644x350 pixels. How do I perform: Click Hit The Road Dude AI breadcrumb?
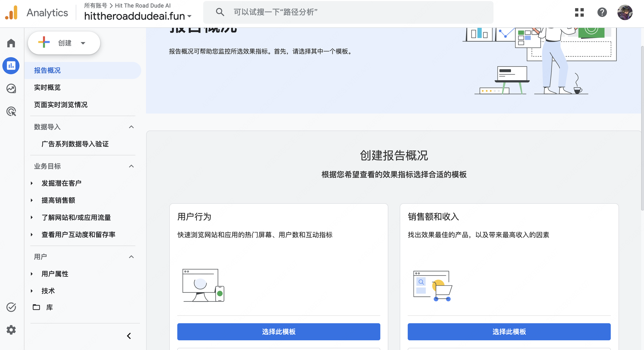(143, 5)
